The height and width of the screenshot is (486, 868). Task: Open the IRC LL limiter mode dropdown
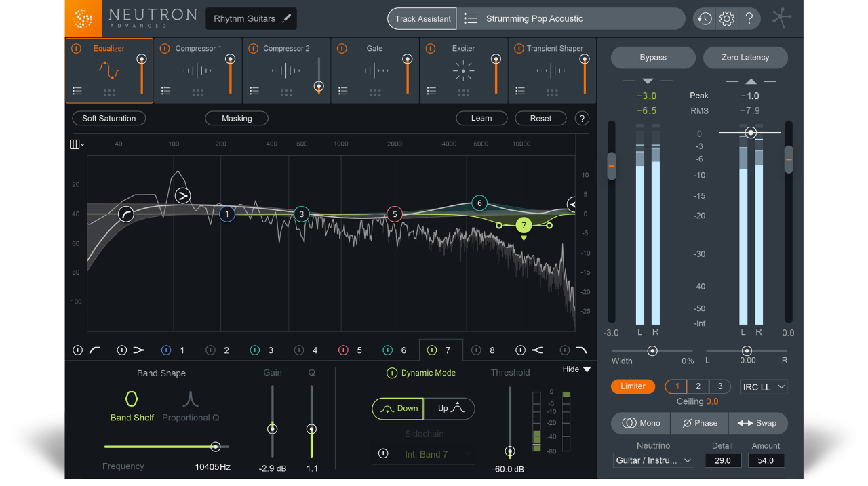764,386
